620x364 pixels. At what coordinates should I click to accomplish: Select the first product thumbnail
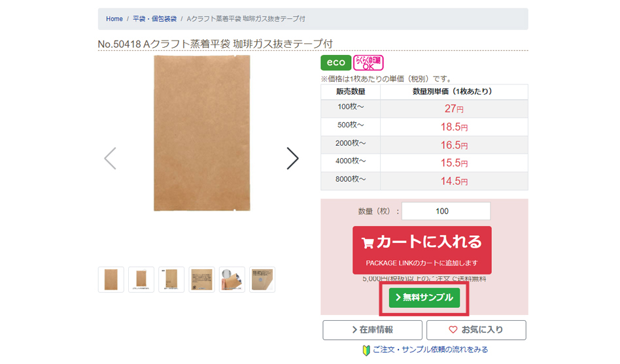pos(111,280)
